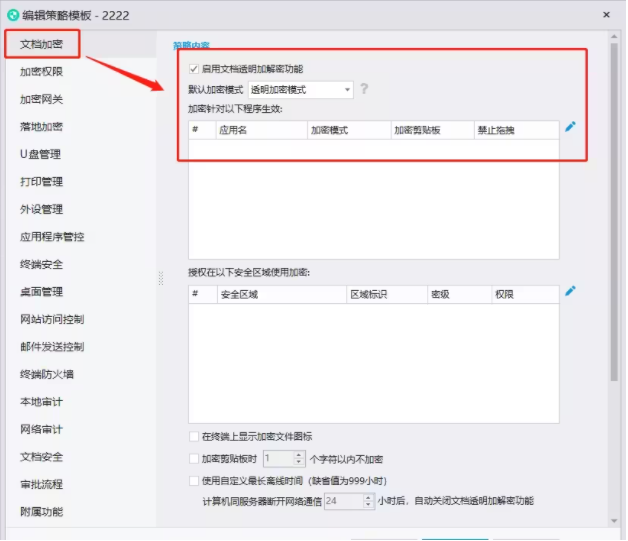Screen dimensions: 628x541
Task: Open 打印管理 section
Action: point(42,182)
